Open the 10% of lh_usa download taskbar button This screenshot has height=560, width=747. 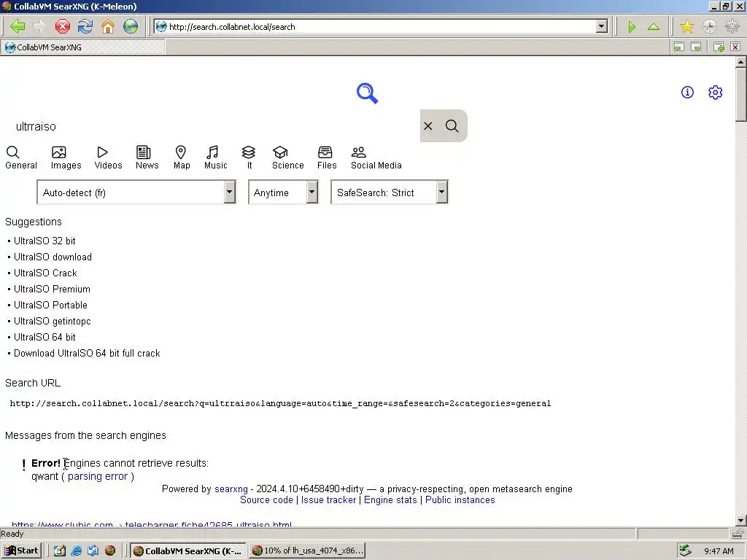[307, 551]
